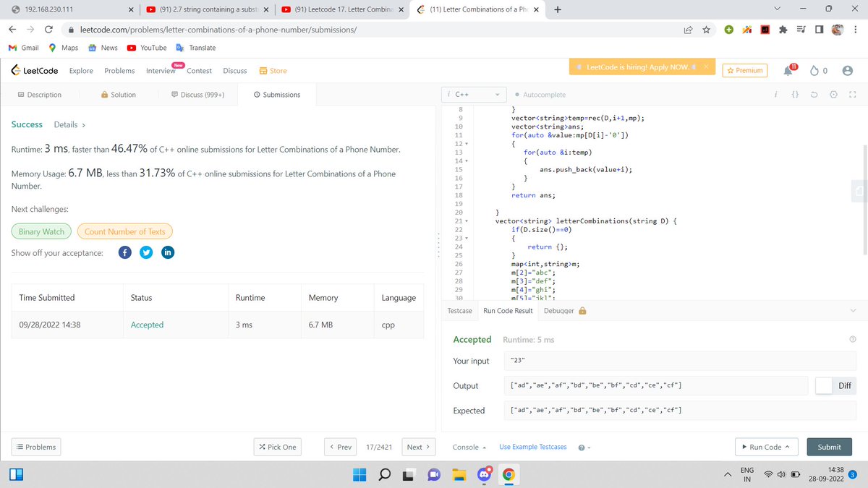Open the Problems list button
Image resolution: width=868 pixels, height=488 pixels.
click(x=35, y=447)
